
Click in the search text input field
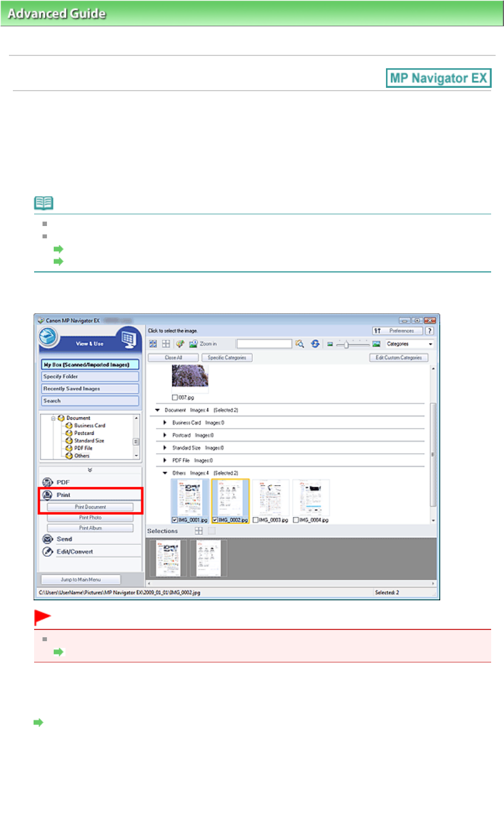[x=264, y=344]
